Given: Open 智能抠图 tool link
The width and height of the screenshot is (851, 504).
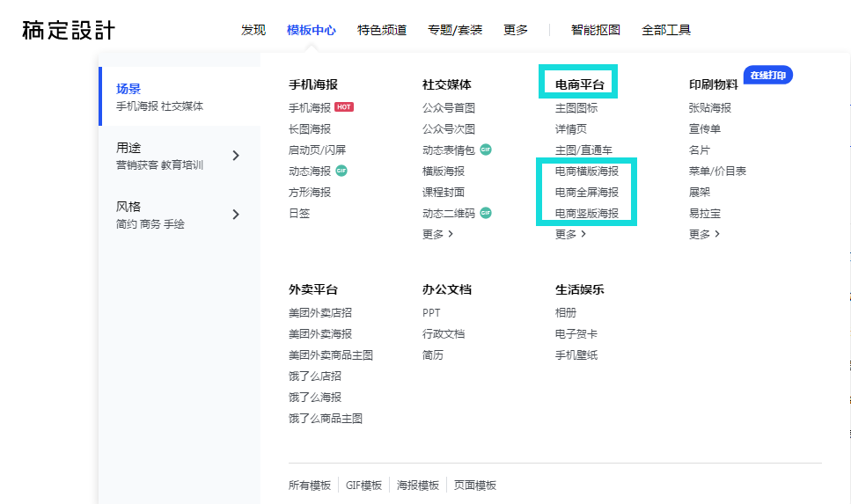Looking at the screenshot, I should 596,31.
